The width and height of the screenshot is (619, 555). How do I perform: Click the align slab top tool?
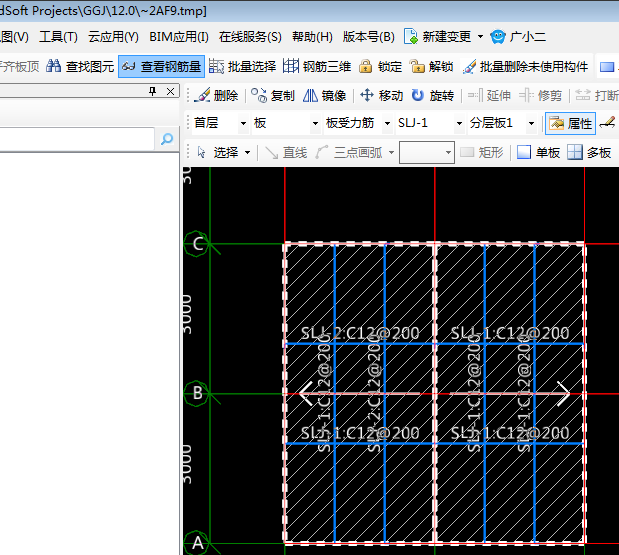click(x=20, y=66)
